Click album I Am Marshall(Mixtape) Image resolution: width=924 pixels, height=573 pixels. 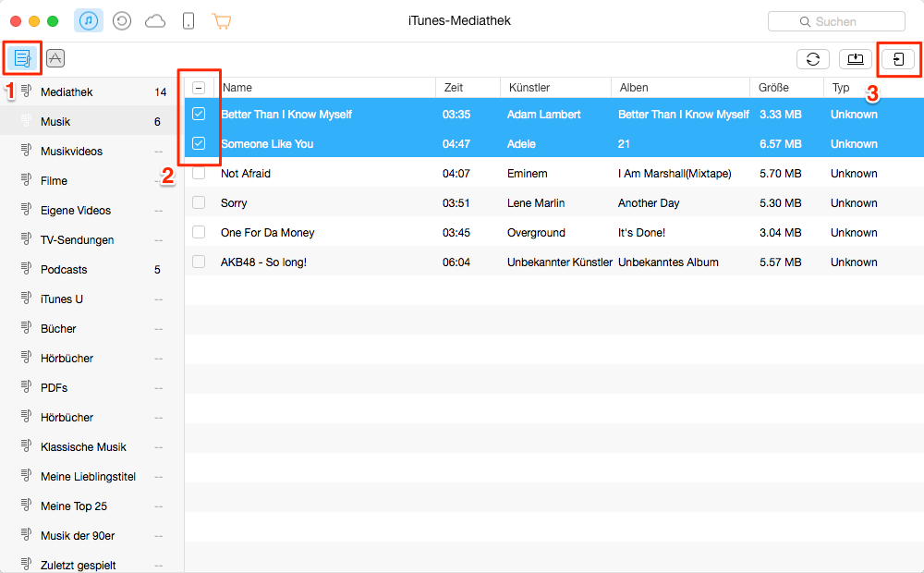[x=675, y=174]
